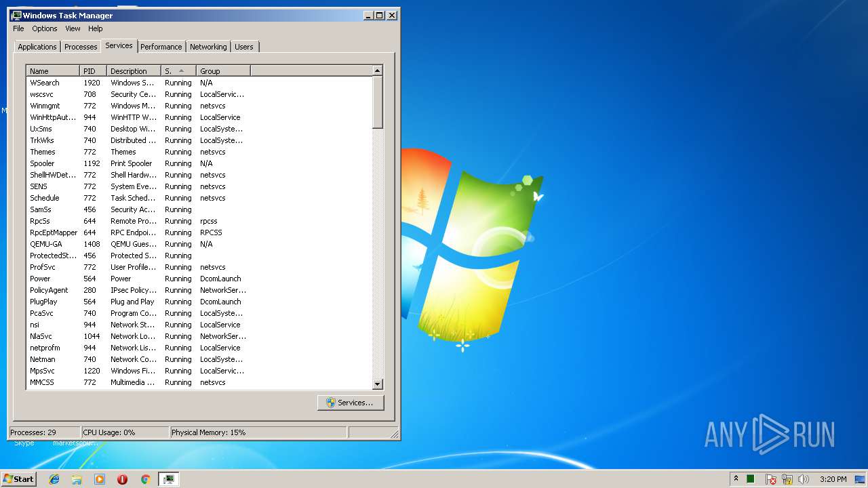Viewport: 868px width, 488px height.
Task: Click the clock showing 3:20 PM
Action: 833,479
